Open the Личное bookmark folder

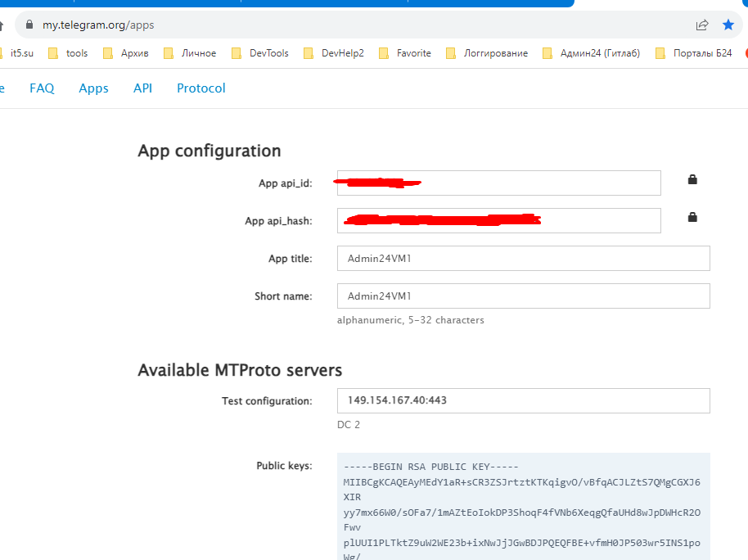tap(190, 53)
